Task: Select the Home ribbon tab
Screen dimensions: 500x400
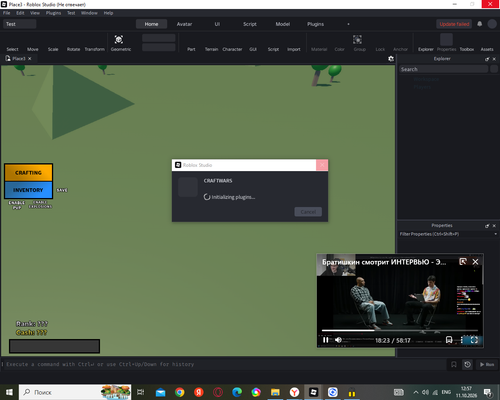Action: coord(151,24)
